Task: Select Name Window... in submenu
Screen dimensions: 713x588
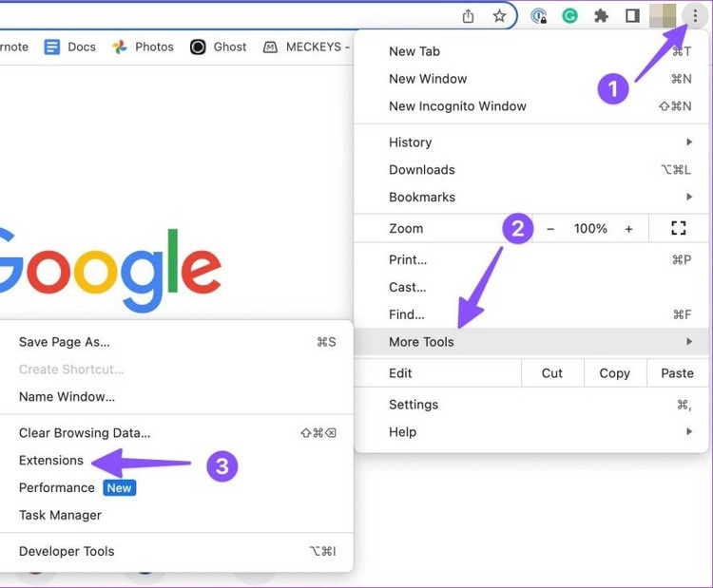Action: coord(177,397)
